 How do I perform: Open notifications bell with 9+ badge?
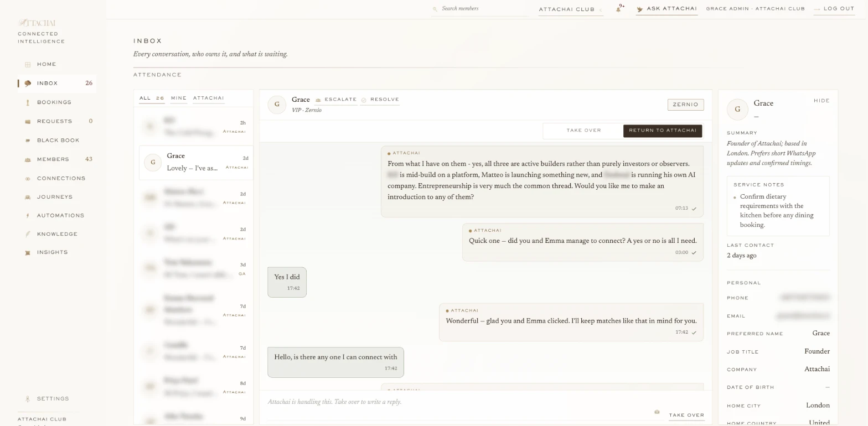tap(619, 8)
